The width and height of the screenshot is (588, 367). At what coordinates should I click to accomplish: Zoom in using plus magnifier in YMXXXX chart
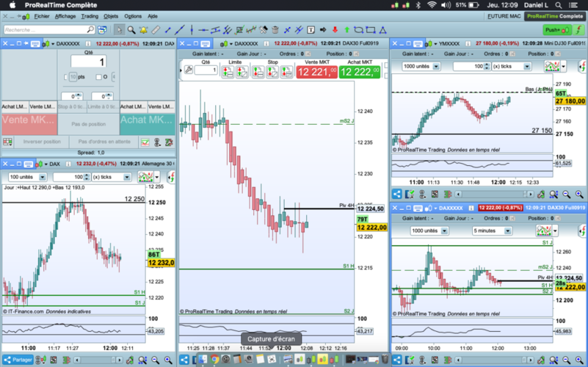pos(579,195)
